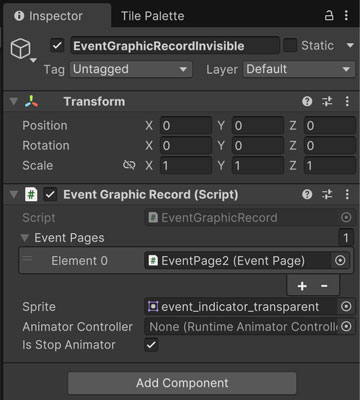The image size is (360, 400).
Task: Open the Sprite object picker circle icon
Action: coord(346,306)
